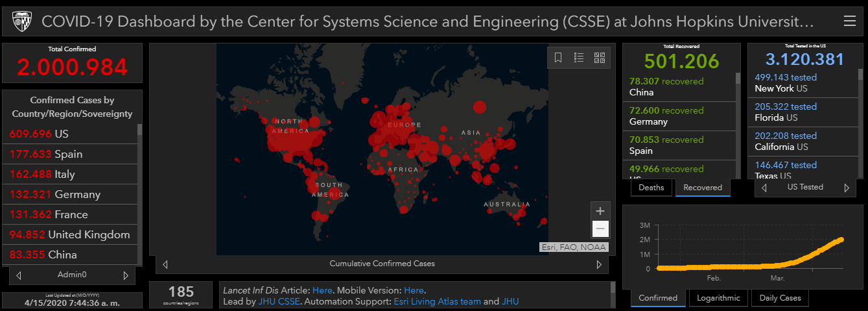The width and height of the screenshot is (868, 311).
Task: Open the hamburger menu in the header
Action: coord(850,21)
